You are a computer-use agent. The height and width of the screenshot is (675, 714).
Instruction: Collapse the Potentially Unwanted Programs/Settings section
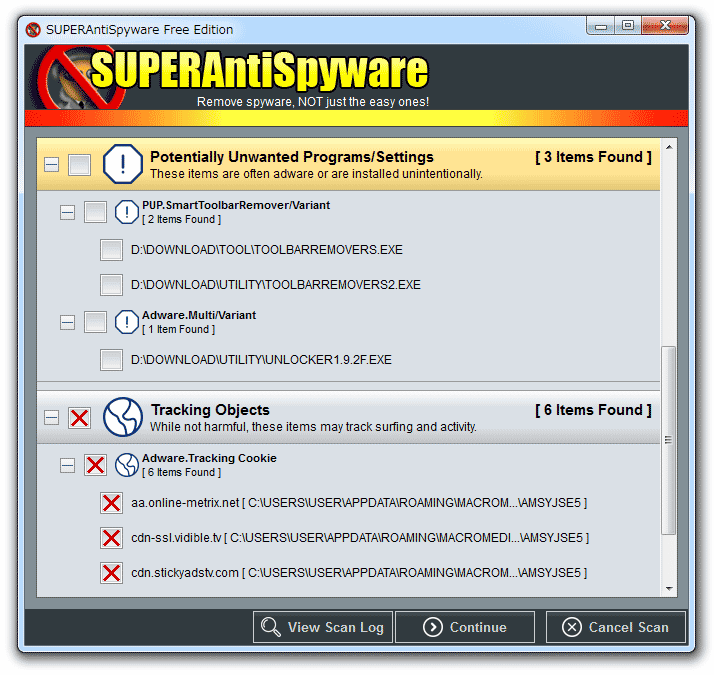point(51,164)
